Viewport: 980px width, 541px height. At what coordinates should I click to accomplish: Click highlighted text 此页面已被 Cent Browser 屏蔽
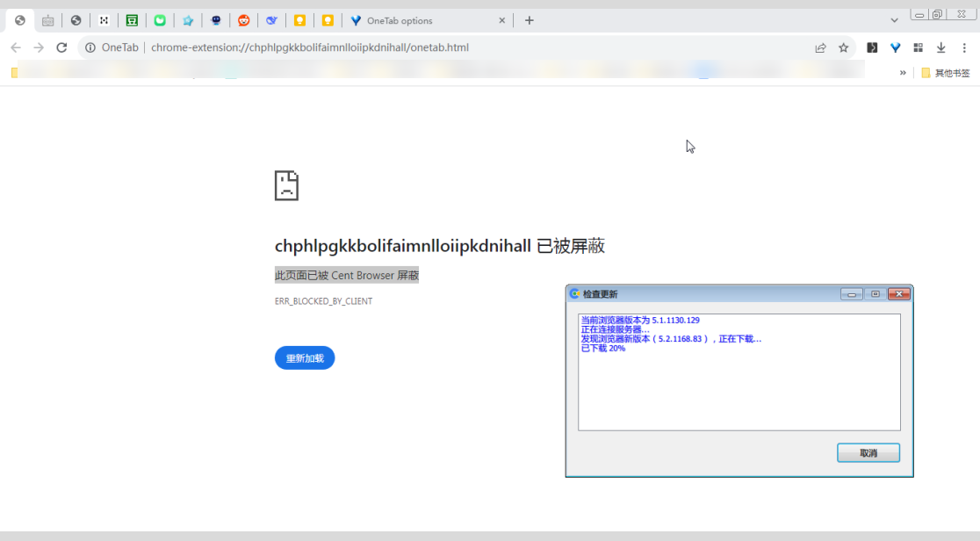347,275
